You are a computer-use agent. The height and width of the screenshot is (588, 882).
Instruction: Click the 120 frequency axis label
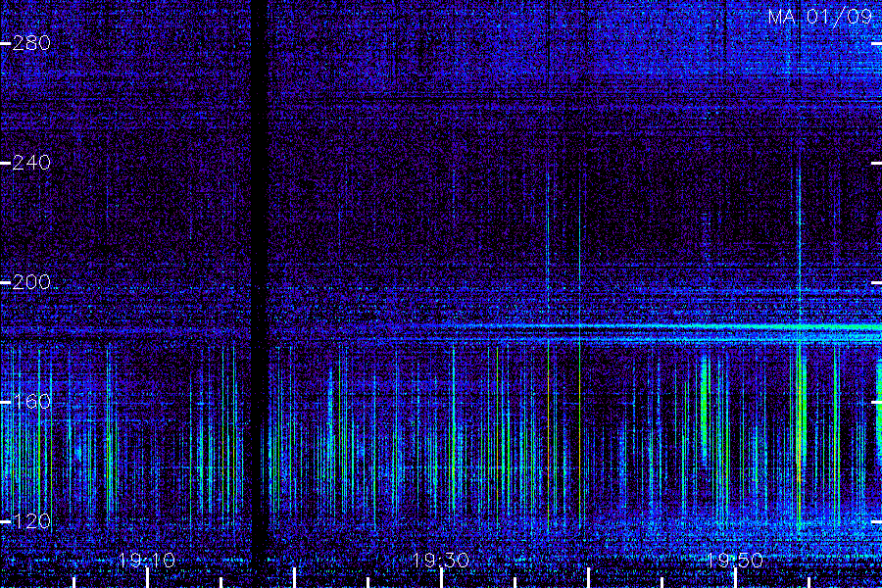31,521
